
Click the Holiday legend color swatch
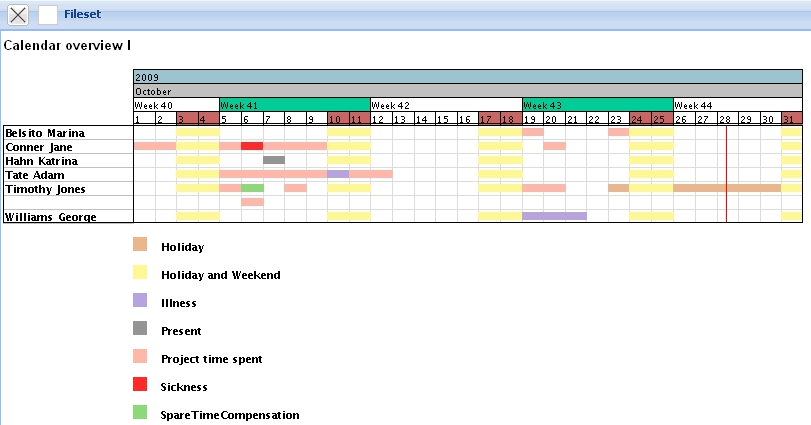[x=140, y=245]
